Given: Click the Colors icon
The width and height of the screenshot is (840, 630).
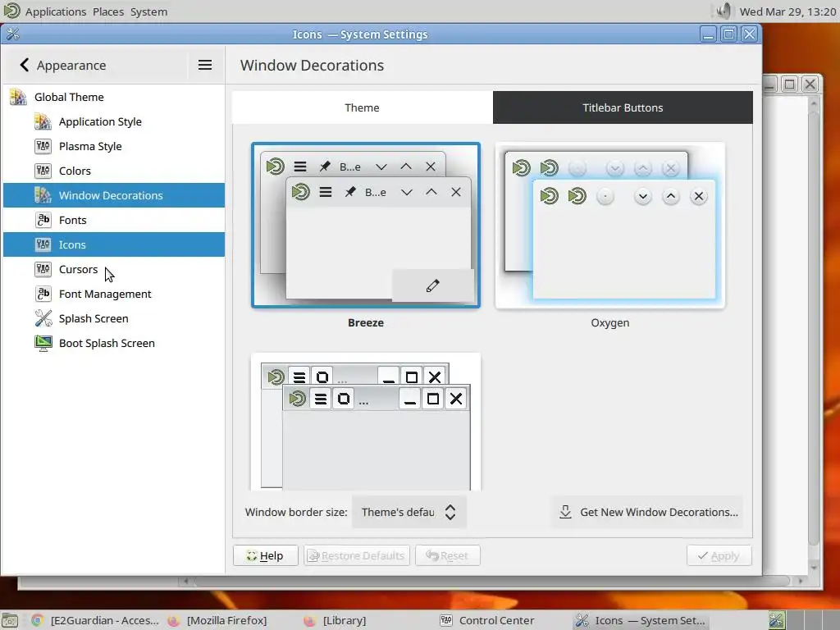Looking at the screenshot, I should coord(43,171).
